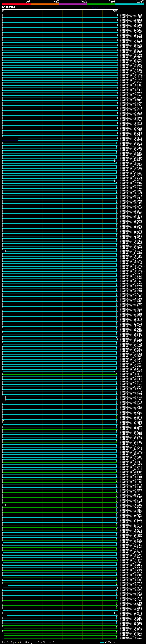146x644 pixels.
Task: Select the UniRef100_B2VQE0 row label
Action: (131, 30)
